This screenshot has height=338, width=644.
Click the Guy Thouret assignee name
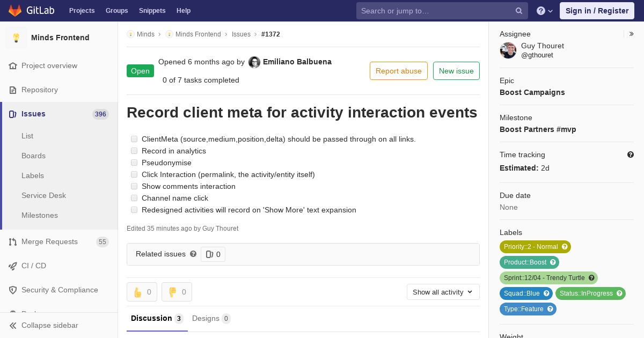pyautogui.click(x=543, y=46)
